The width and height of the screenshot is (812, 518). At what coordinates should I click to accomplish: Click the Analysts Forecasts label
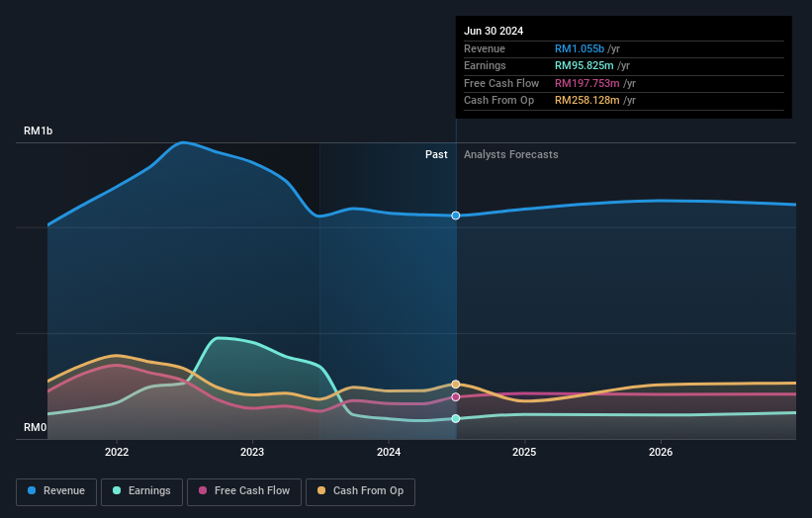511,154
